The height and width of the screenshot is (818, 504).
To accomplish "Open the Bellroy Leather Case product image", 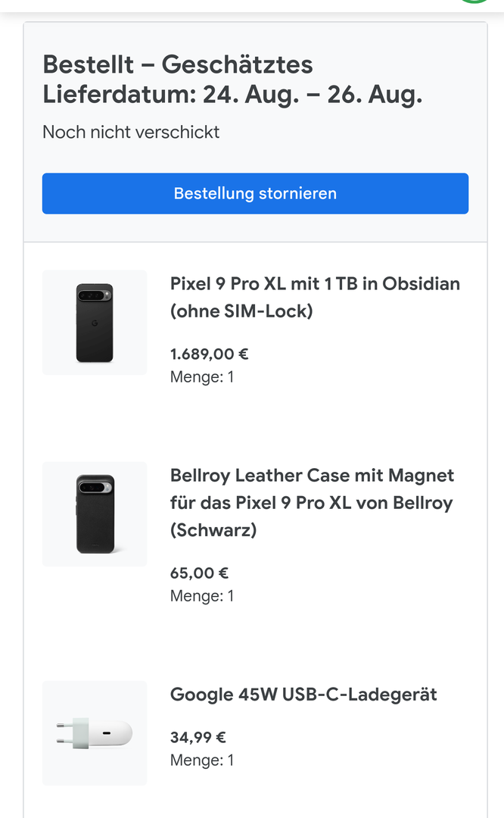I will coord(95,514).
